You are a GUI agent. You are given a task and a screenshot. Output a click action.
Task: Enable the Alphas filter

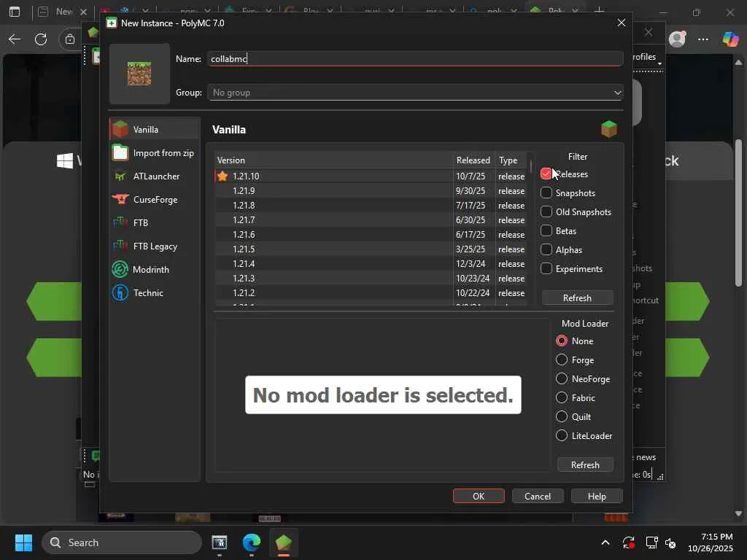click(x=546, y=249)
